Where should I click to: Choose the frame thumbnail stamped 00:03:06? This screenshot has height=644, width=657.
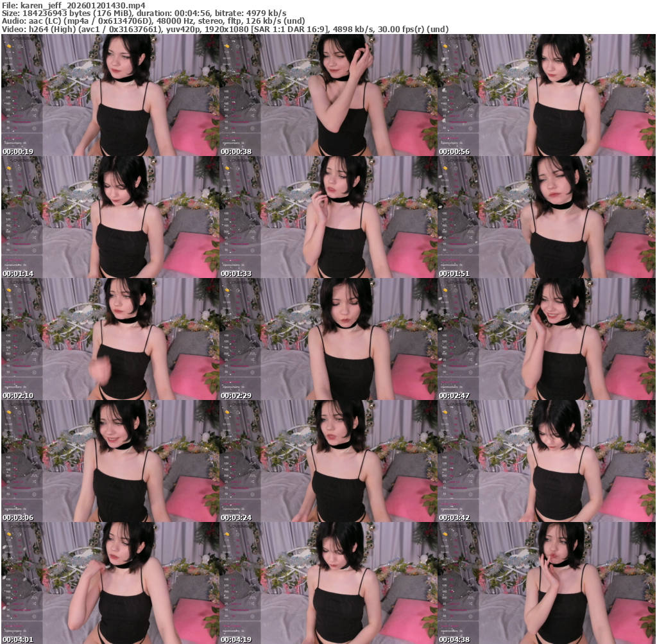(x=110, y=461)
